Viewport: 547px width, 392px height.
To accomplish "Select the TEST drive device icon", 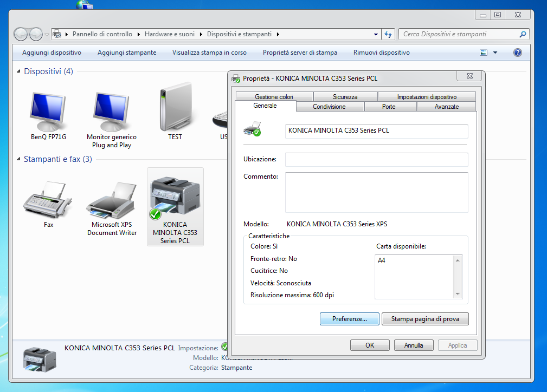I will [x=175, y=108].
